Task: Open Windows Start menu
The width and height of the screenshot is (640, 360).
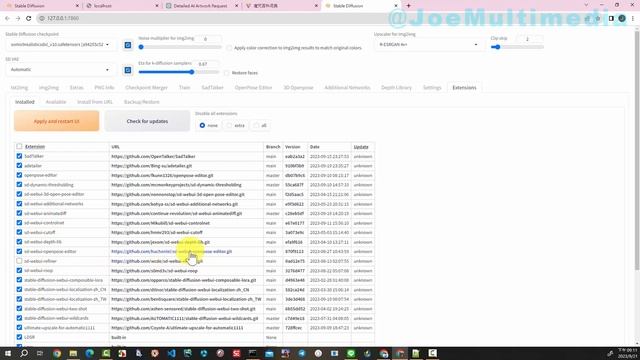Action: tap(8, 353)
